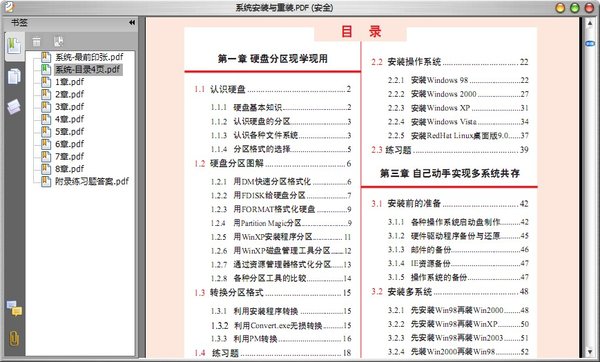Click the delete bookmark trash icon
Screen dimensions: 600x362
point(36,41)
